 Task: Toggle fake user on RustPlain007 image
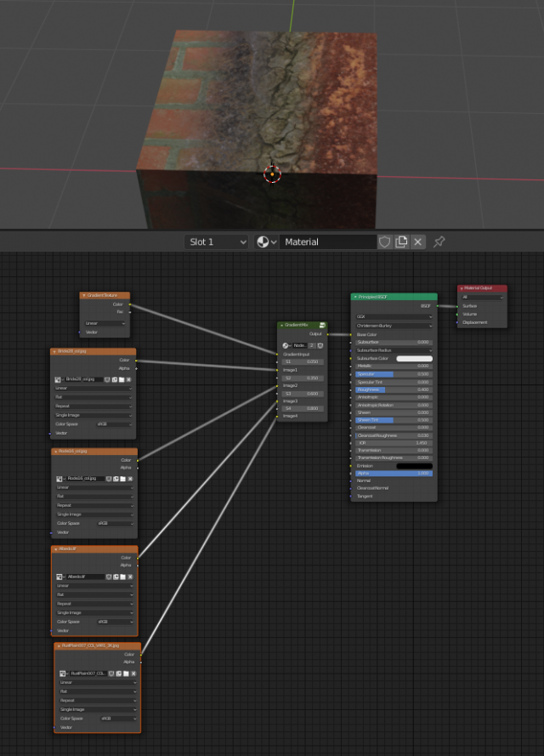111,674
